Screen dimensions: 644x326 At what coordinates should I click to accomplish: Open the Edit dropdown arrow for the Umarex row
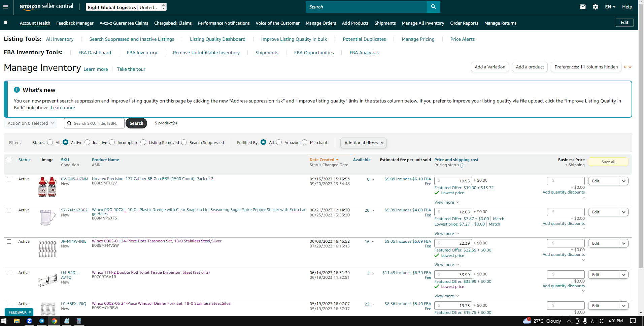(624, 181)
